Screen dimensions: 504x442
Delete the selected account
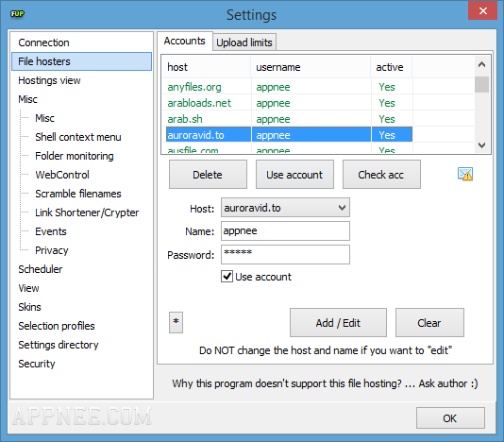coord(208,175)
